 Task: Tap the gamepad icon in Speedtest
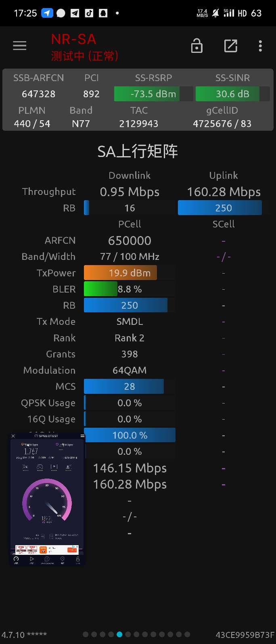tap(40, 467)
